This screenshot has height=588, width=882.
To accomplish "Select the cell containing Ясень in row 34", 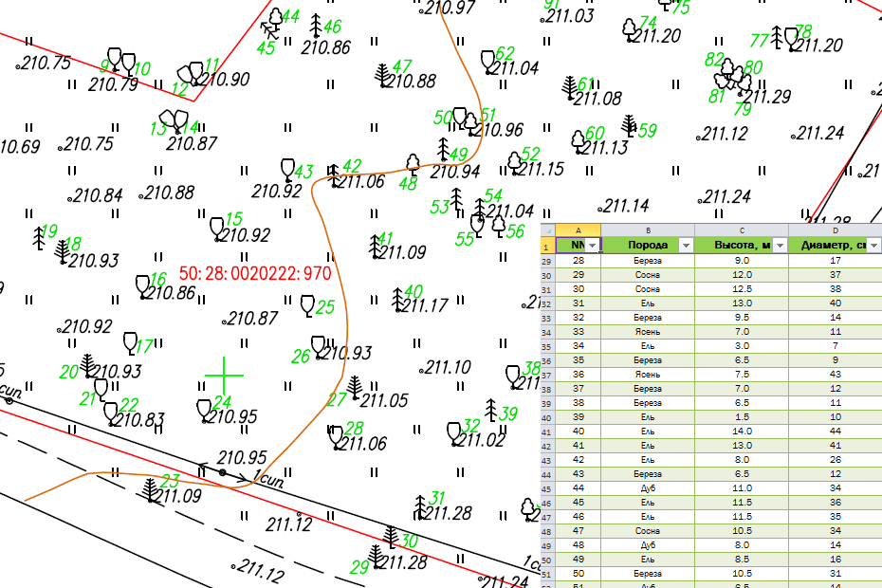I will (x=648, y=332).
